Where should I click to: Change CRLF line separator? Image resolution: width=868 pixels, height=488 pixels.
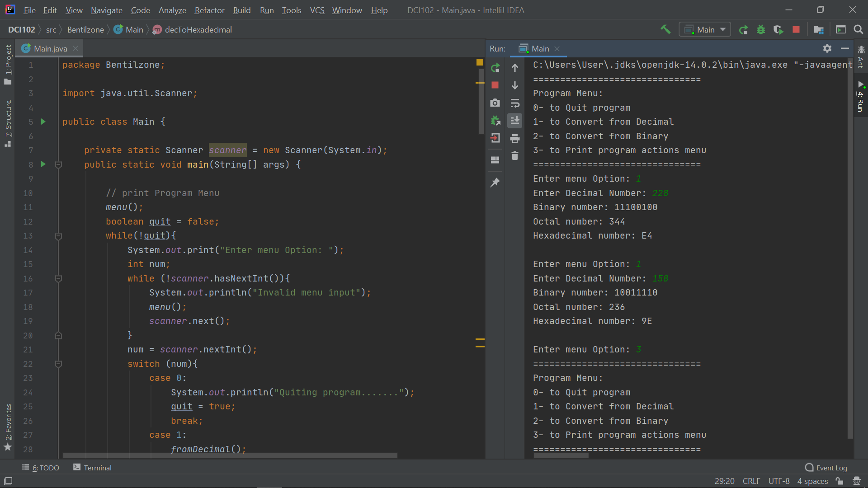751,481
